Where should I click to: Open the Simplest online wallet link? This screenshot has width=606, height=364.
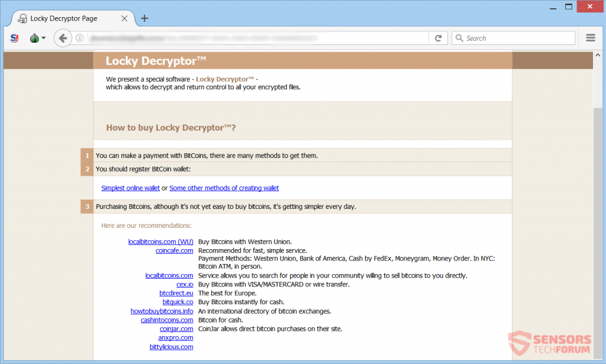130,188
